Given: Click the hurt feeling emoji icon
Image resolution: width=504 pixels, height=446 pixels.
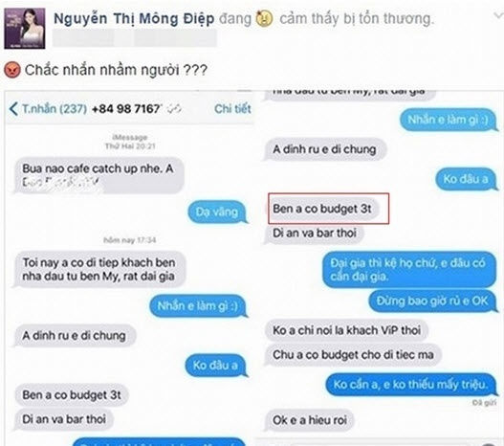Looking at the screenshot, I should pos(264,18).
